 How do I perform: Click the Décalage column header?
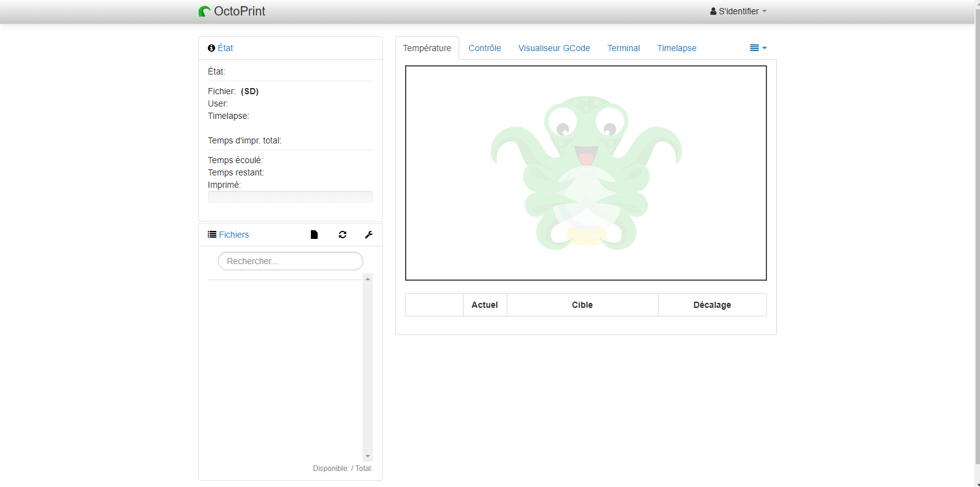click(712, 305)
